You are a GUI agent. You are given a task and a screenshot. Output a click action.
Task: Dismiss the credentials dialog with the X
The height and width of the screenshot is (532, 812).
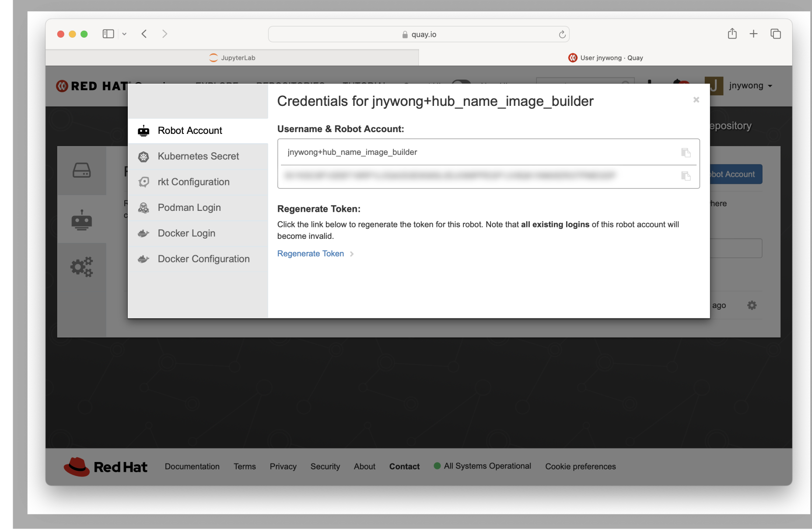pyautogui.click(x=696, y=100)
